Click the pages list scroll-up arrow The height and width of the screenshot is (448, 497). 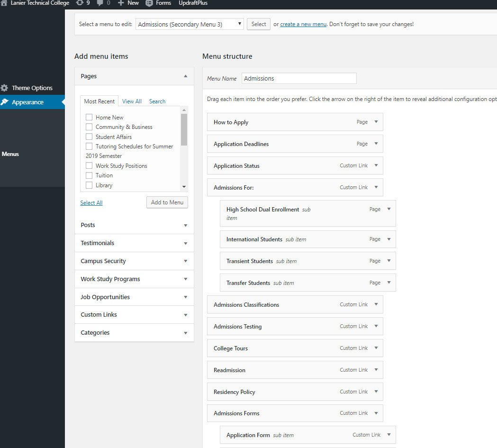(184, 110)
